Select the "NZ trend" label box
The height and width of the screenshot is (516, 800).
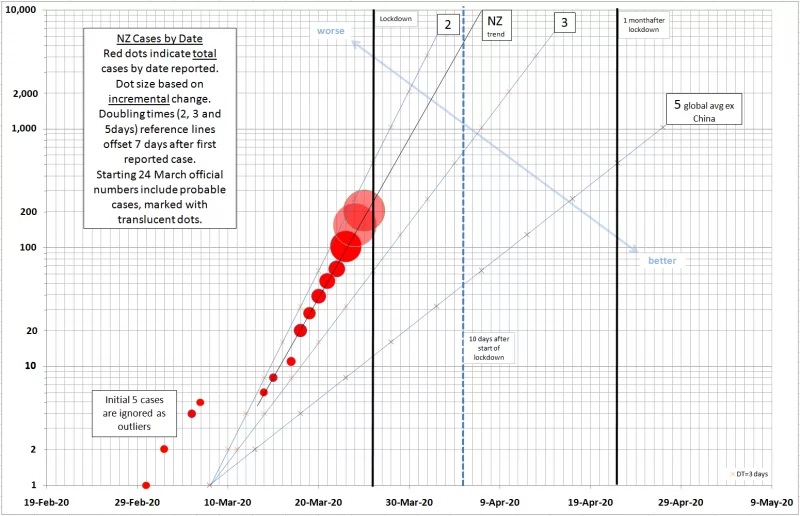496,26
